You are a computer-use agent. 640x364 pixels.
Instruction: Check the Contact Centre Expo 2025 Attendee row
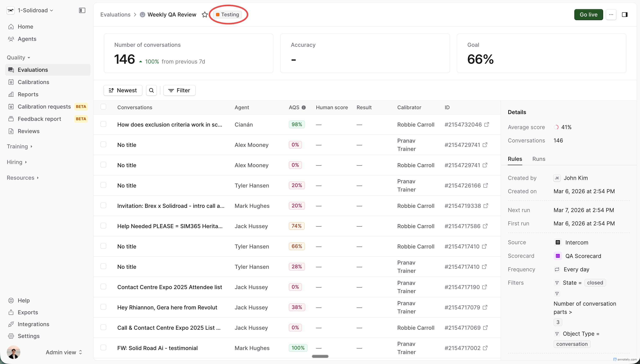(103, 287)
